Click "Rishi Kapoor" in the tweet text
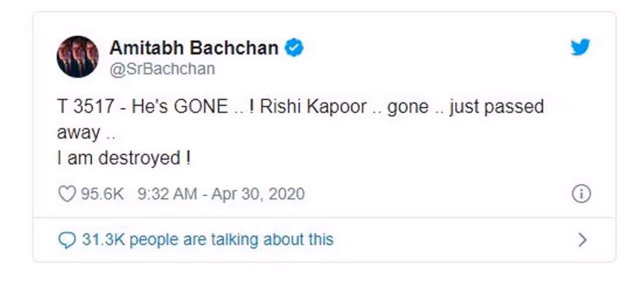The image size is (644, 302). (313, 108)
